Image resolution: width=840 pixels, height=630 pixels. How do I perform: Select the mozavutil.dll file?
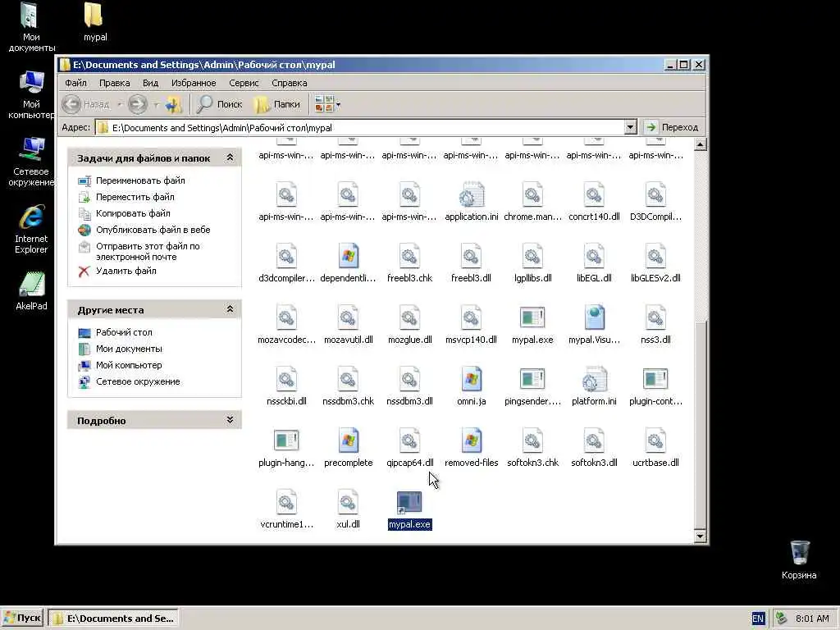(x=348, y=326)
